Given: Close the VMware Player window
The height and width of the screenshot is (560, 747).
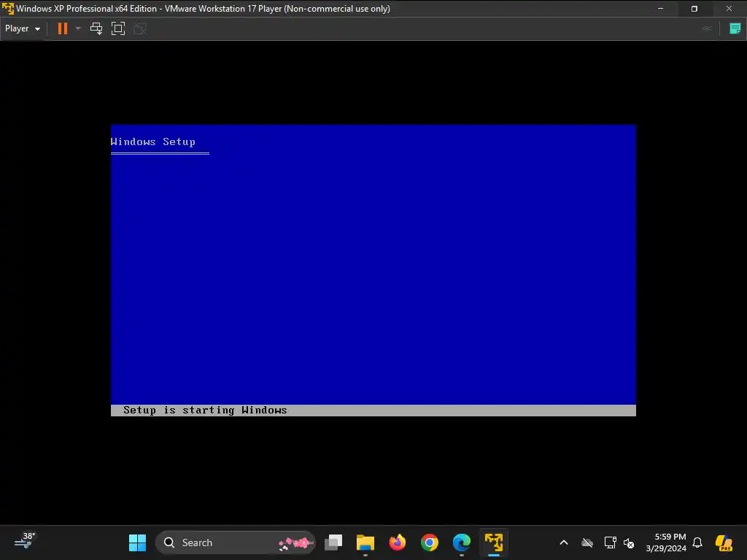Looking at the screenshot, I should 729,9.
